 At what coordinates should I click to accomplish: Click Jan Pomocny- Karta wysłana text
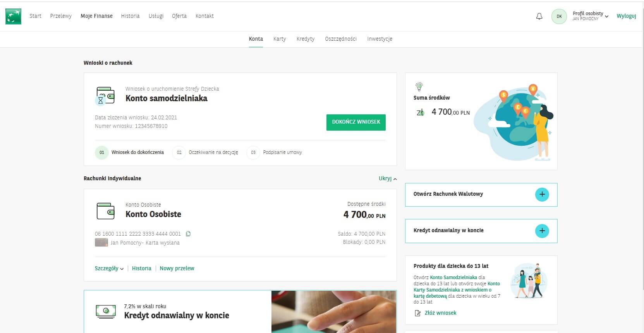(x=145, y=243)
